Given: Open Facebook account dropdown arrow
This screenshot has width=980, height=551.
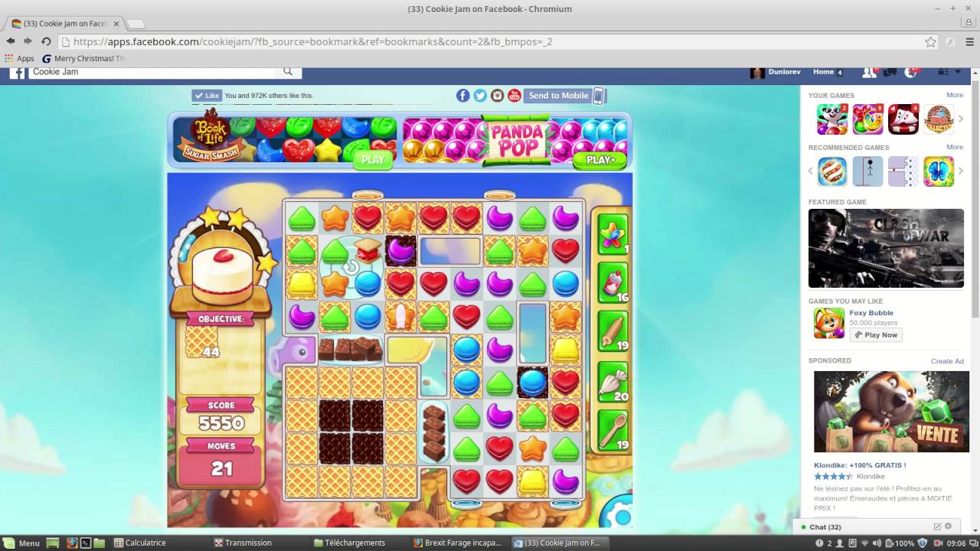Looking at the screenshot, I should pos(958,72).
